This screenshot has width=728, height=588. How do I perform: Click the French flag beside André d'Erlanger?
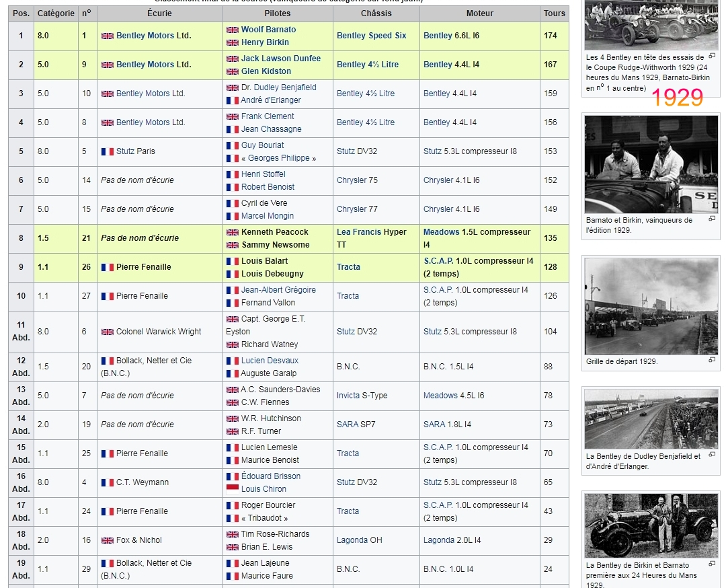(232, 100)
